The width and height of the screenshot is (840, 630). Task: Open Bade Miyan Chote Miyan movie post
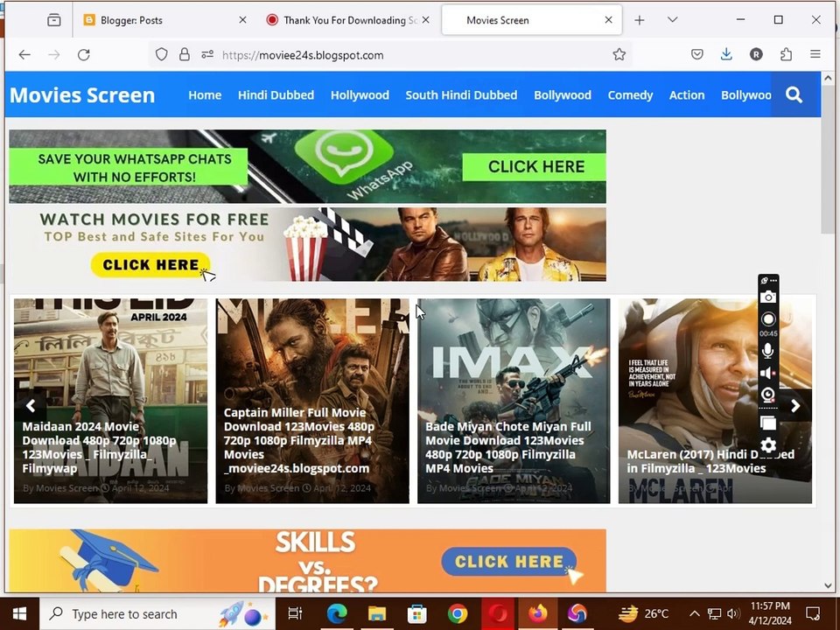point(508,447)
